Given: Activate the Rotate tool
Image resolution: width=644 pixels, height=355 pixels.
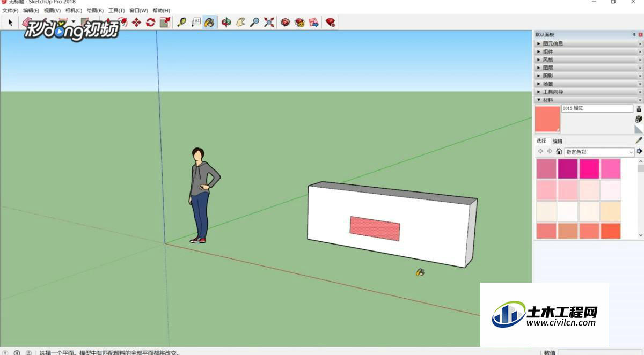Looking at the screenshot, I should (x=150, y=23).
